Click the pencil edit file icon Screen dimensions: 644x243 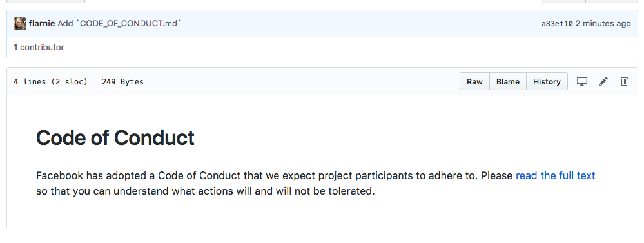[603, 81]
